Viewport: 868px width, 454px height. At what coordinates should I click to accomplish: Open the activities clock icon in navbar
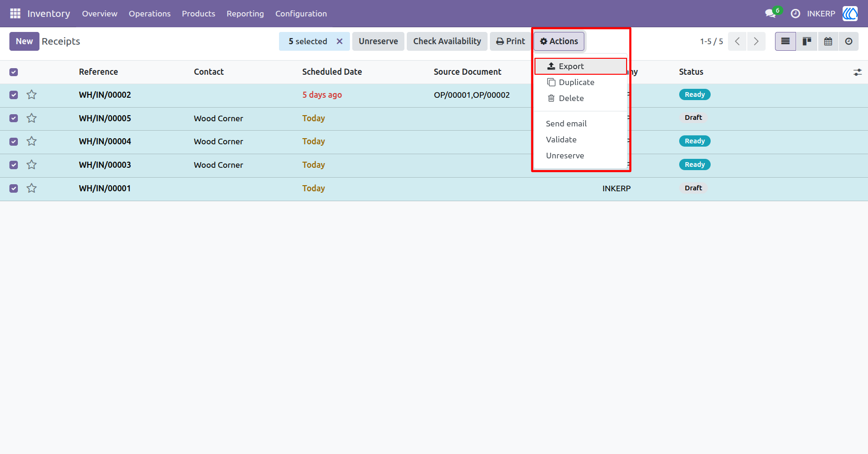click(x=795, y=14)
